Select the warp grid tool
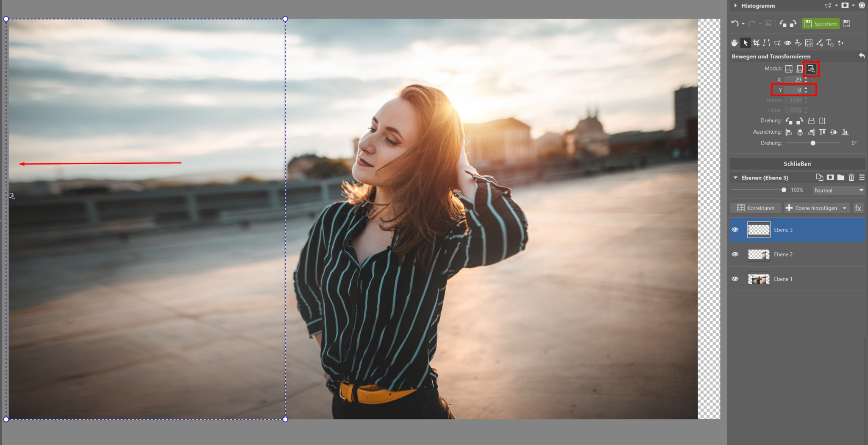Image resolution: width=868 pixels, height=445 pixels. pyautogui.click(x=809, y=43)
